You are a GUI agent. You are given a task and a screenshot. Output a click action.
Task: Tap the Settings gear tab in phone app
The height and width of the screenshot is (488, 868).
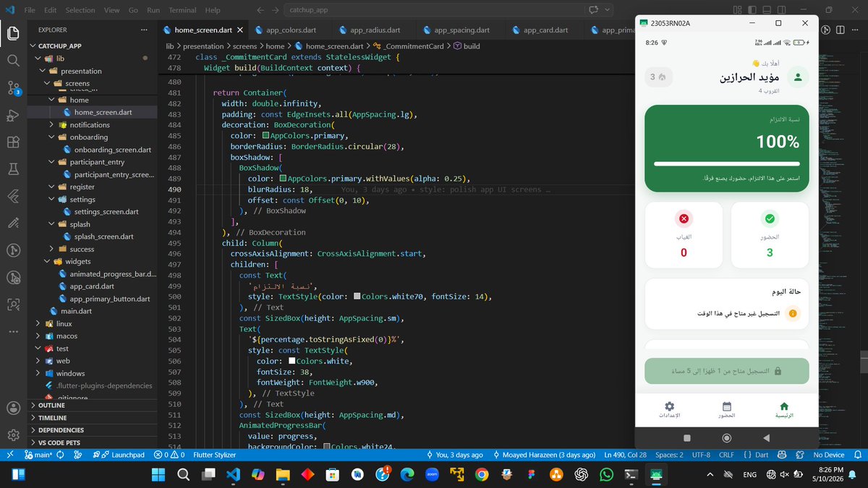669,410
